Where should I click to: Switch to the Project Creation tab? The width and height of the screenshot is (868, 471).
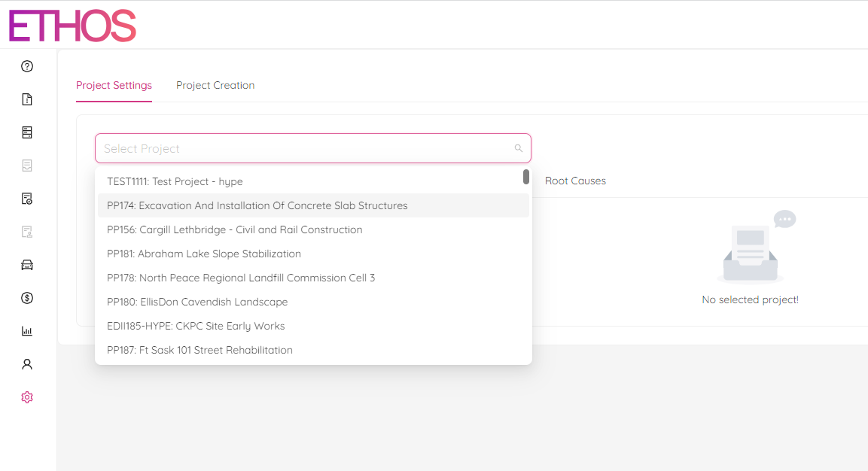pyautogui.click(x=215, y=85)
